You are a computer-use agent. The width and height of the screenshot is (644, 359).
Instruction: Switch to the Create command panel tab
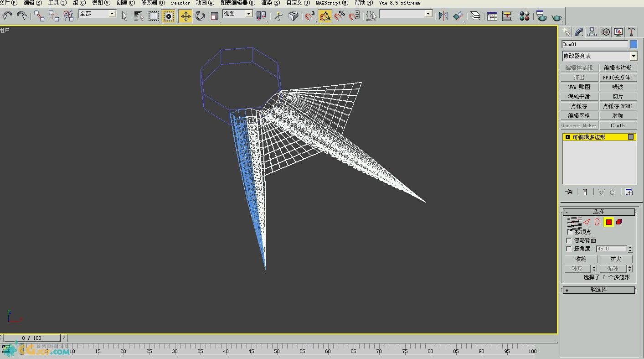point(566,32)
